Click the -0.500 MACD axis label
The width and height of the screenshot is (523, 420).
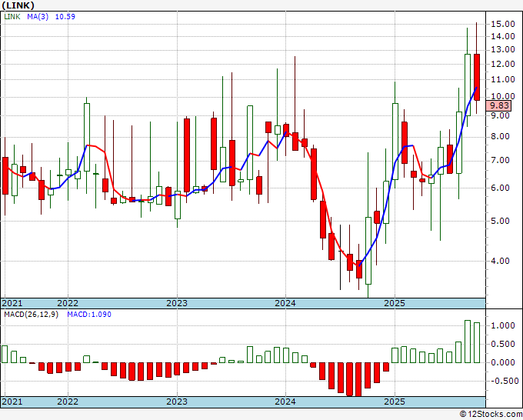click(503, 381)
